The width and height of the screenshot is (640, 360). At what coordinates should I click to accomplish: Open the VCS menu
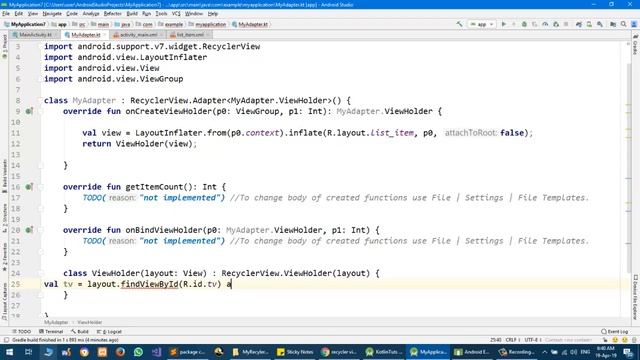[176, 13]
